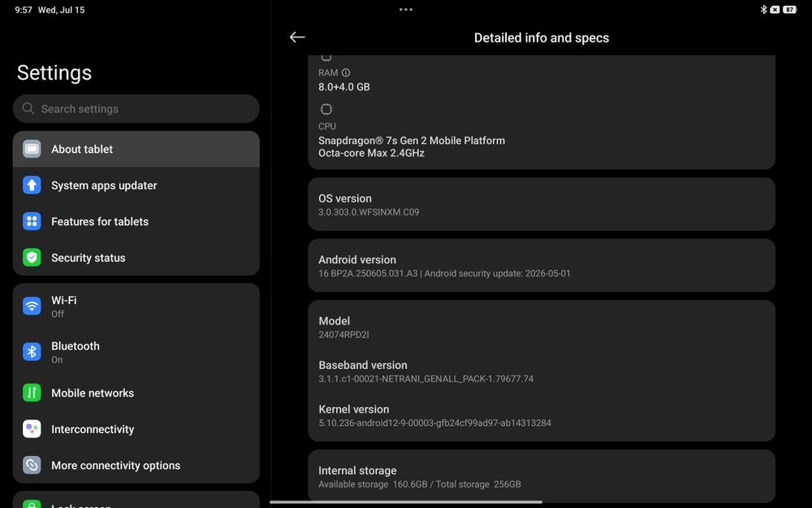Screen dimensions: 812x508
Task: Tap the RAM info circle icon
Action: tap(346, 73)
